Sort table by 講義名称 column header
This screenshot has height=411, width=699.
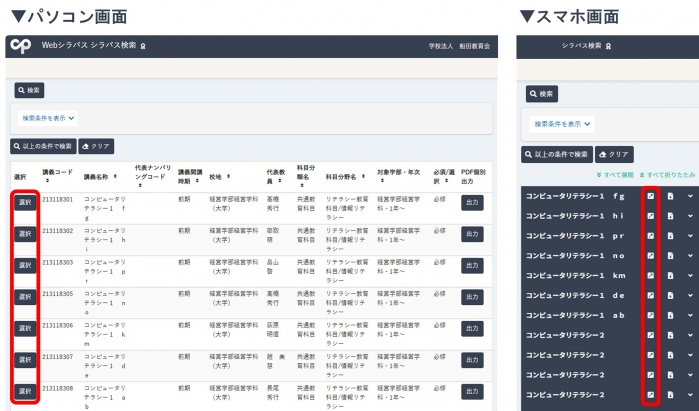(x=101, y=175)
